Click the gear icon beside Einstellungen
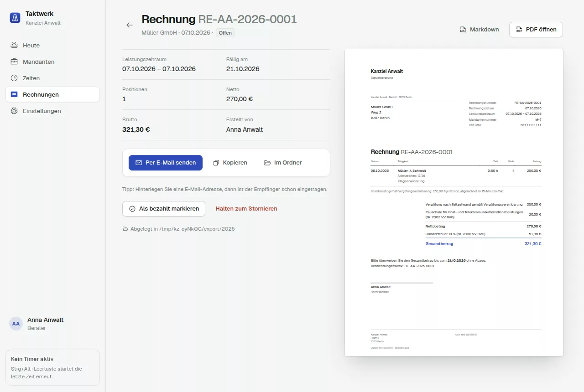Viewport: 584px width, 392px height. click(x=14, y=111)
